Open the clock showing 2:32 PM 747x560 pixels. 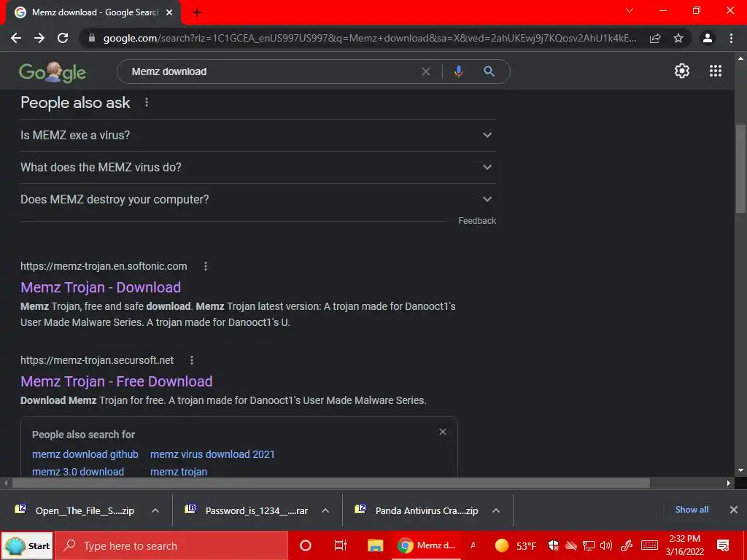684,545
